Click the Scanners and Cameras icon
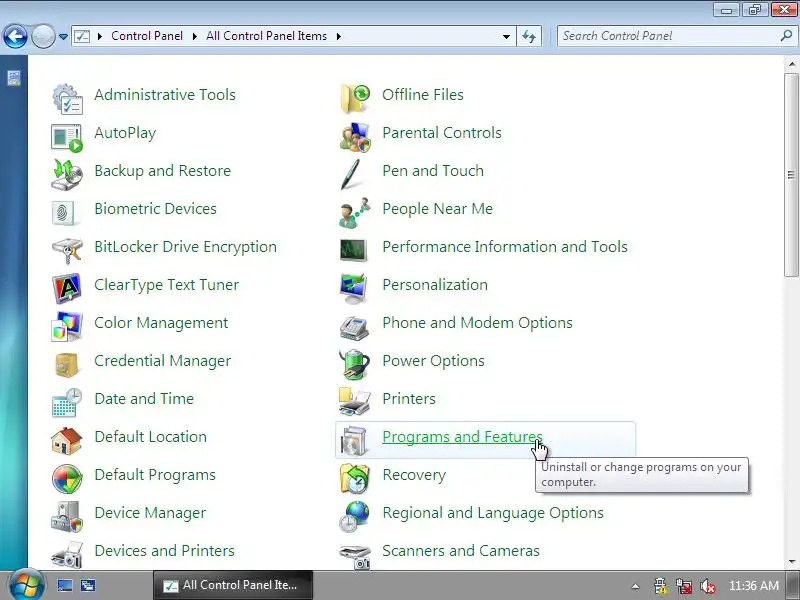 pos(355,556)
